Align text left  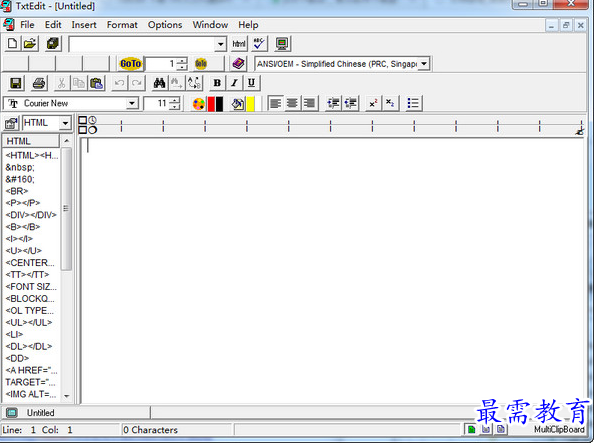[275, 103]
